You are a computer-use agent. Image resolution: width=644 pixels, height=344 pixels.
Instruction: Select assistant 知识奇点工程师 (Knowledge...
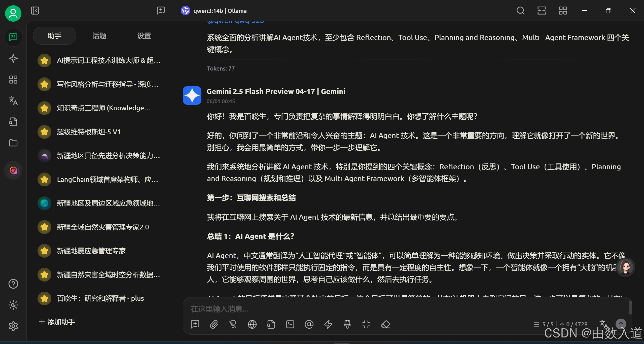click(x=99, y=108)
